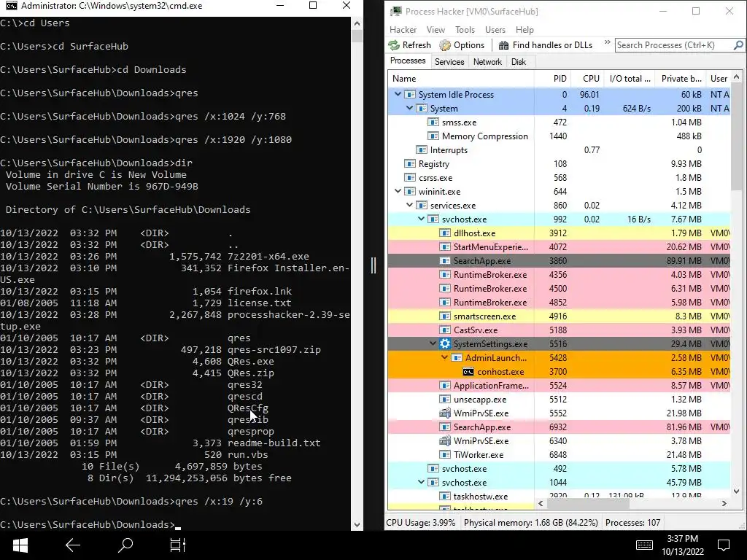Open the Action Center notification icon
Viewport: 747px width, 560px height.
pos(724,545)
